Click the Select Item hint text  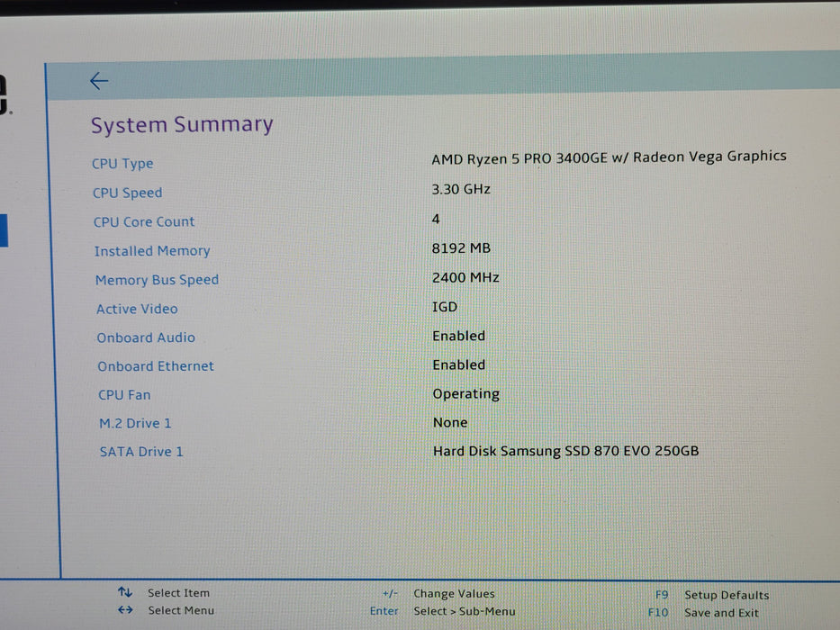pos(179,593)
